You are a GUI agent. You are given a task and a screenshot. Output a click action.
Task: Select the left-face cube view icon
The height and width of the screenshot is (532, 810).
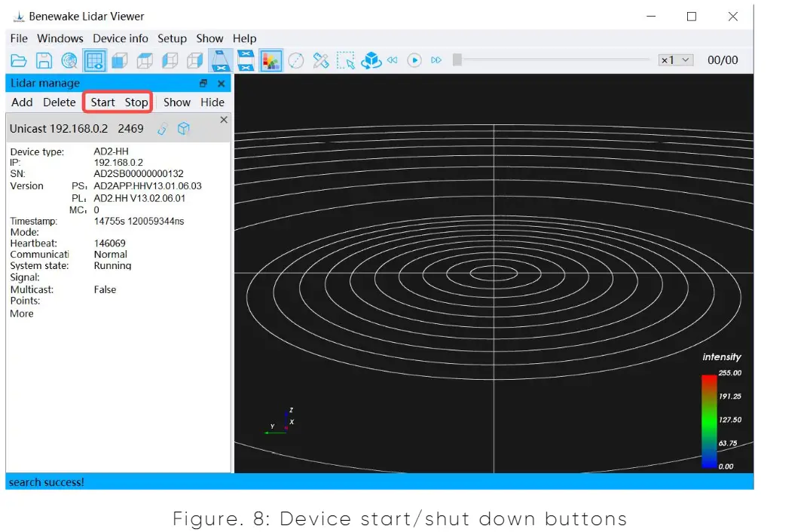tap(170, 60)
